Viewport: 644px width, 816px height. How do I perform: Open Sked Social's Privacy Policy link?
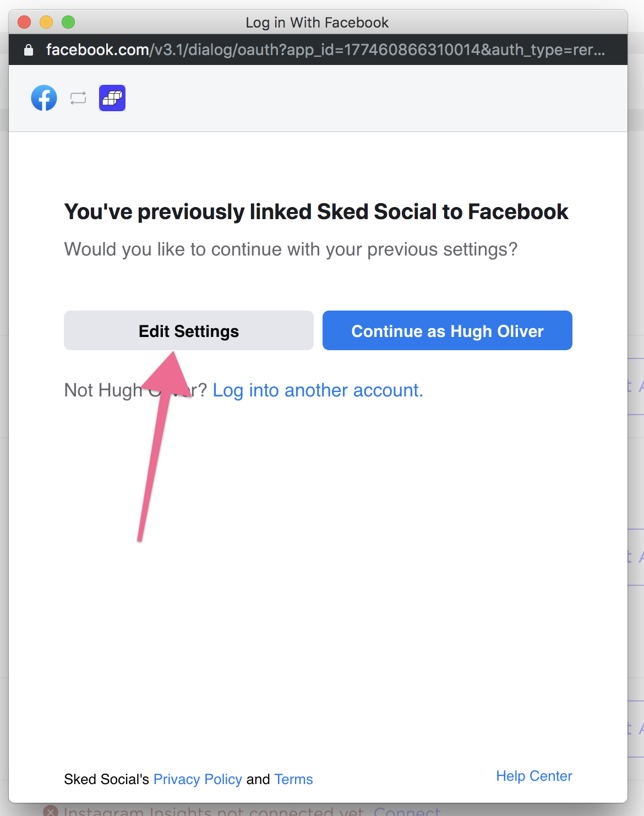[x=198, y=779]
